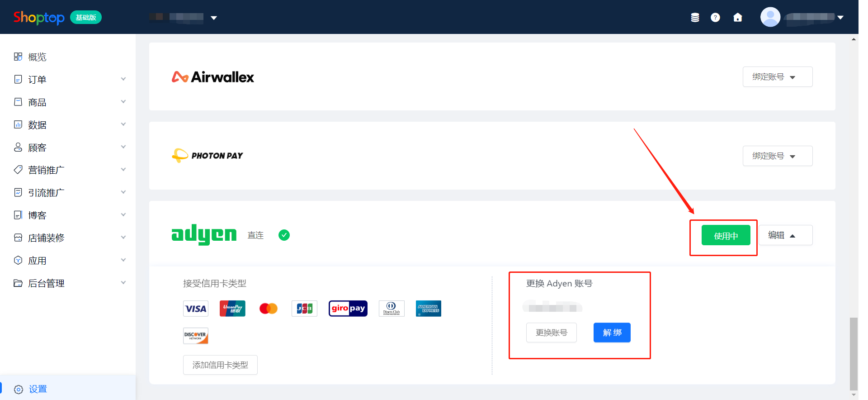Expand the 订单 chevron

pos(123,79)
